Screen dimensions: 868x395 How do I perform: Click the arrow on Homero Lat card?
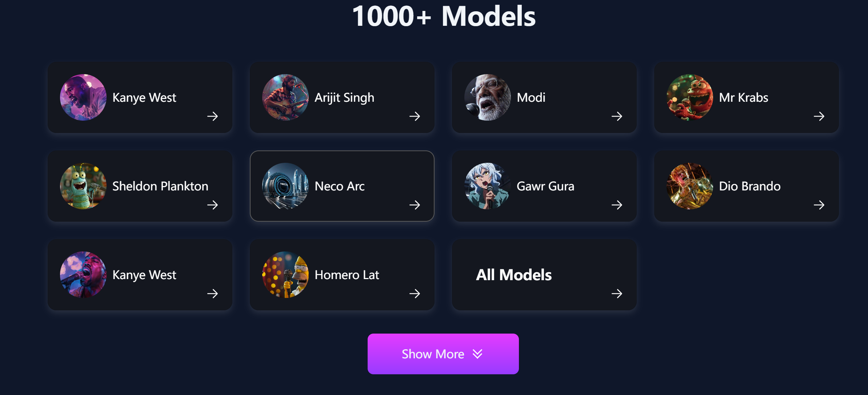click(x=415, y=294)
